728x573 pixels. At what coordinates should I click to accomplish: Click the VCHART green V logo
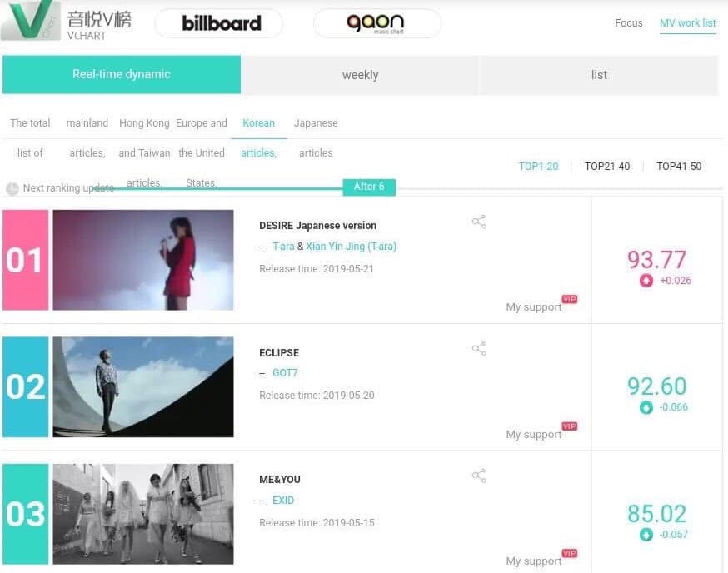[31, 20]
